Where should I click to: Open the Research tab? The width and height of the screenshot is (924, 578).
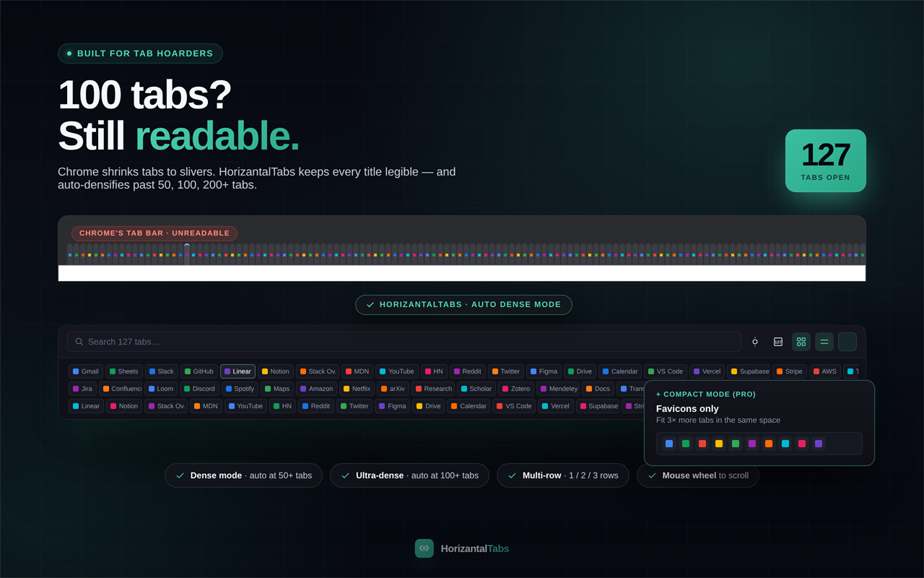(434, 389)
